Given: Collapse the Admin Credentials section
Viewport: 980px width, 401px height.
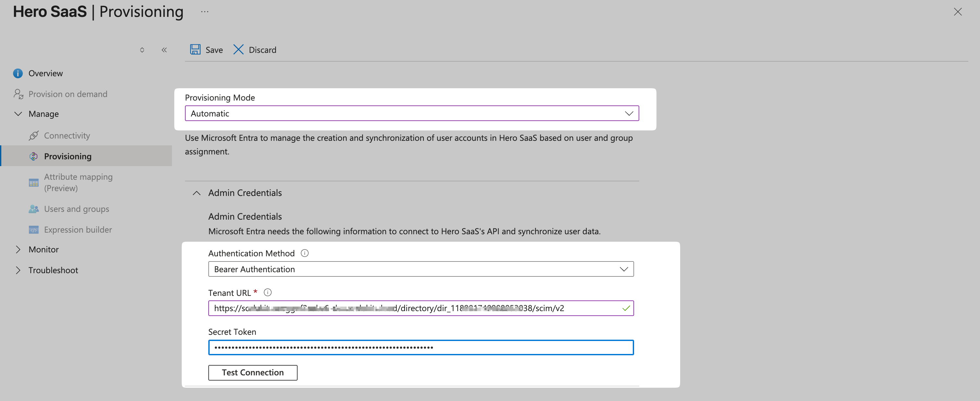Looking at the screenshot, I should coord(196,193).
